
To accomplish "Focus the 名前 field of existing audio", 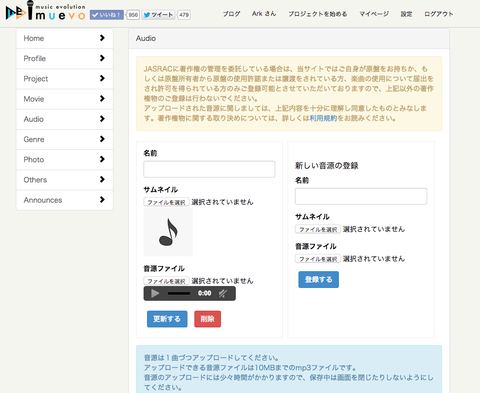I will click(x=209, y=169).
